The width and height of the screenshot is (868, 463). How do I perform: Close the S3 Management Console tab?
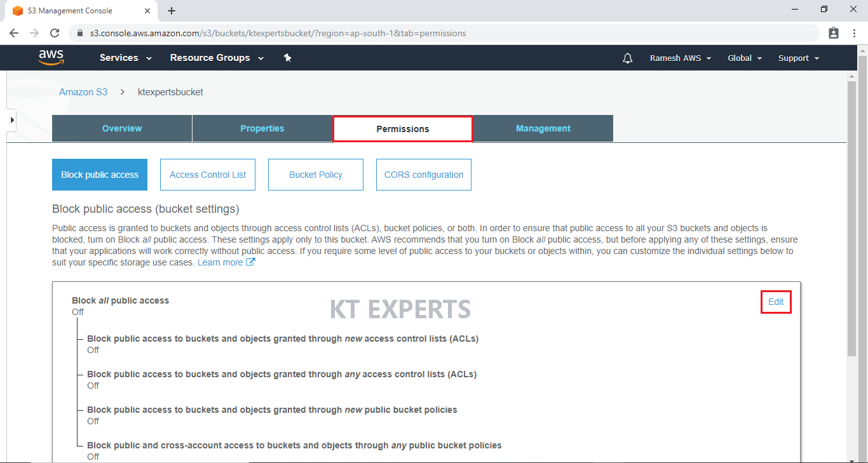[x=148, y=11]
